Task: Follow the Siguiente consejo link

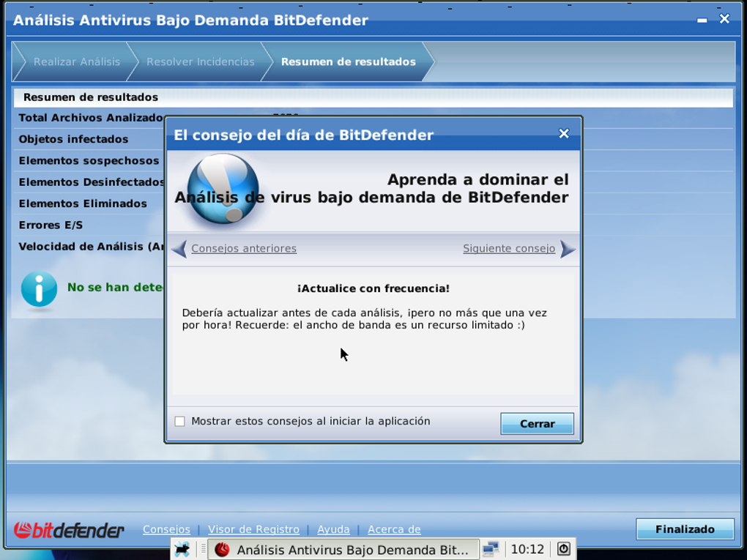Action: pyautogui.click(x=508, y=249)
